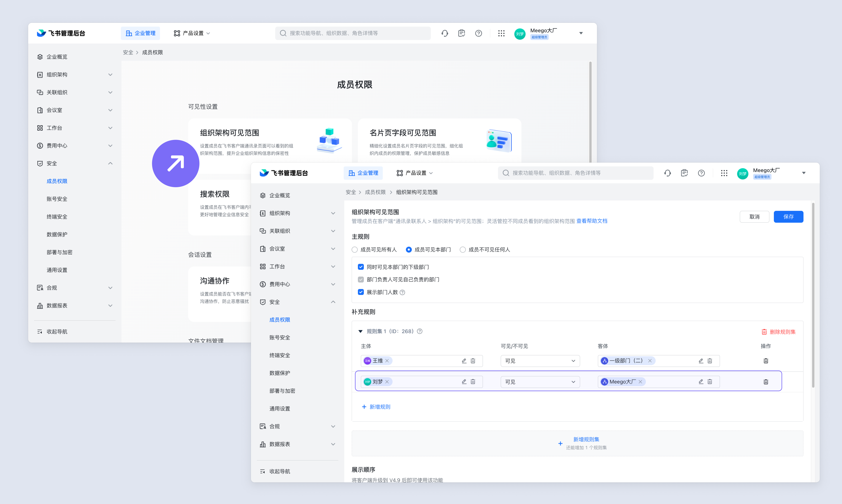This screenshot has width=842, height=504.
Task: Select 成员可见本部门 radio option
Action: point(409,250)
